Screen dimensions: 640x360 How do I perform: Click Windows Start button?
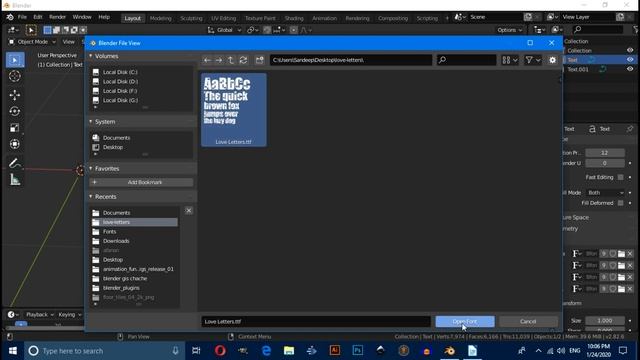tap(12, 351)
